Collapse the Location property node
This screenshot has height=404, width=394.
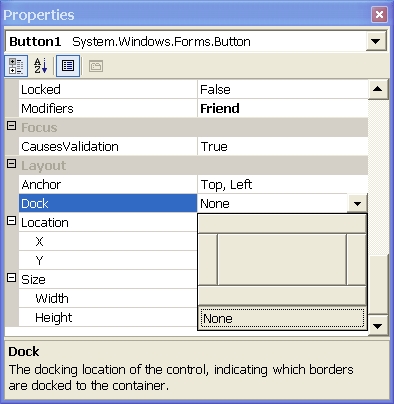12,221
